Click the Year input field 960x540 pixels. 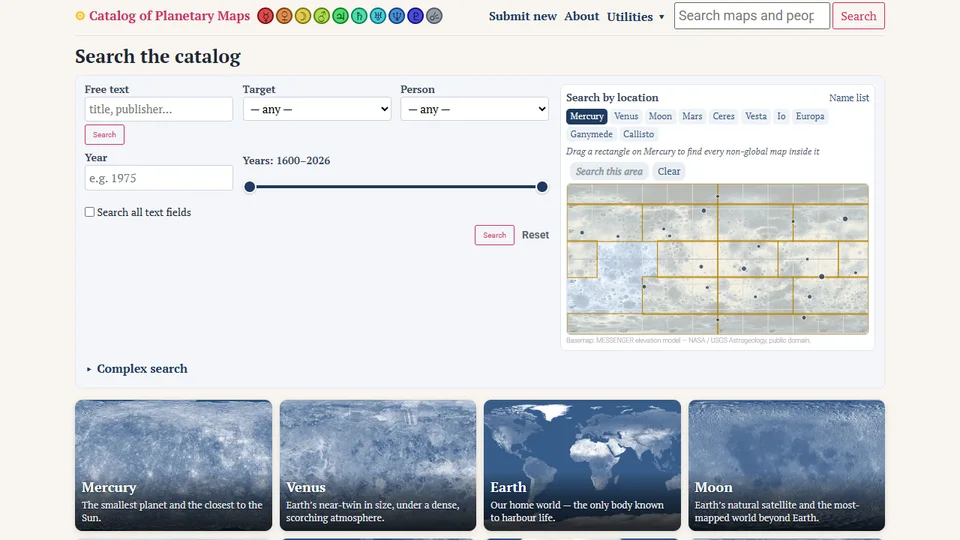click(159, 178)
